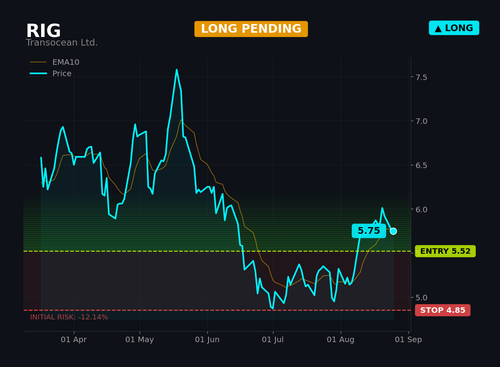Click the LONG PENDING status badge
Image resolution: width=500 pixels, height=367 pixels.
pyautogui.click(x=251, y=29)
